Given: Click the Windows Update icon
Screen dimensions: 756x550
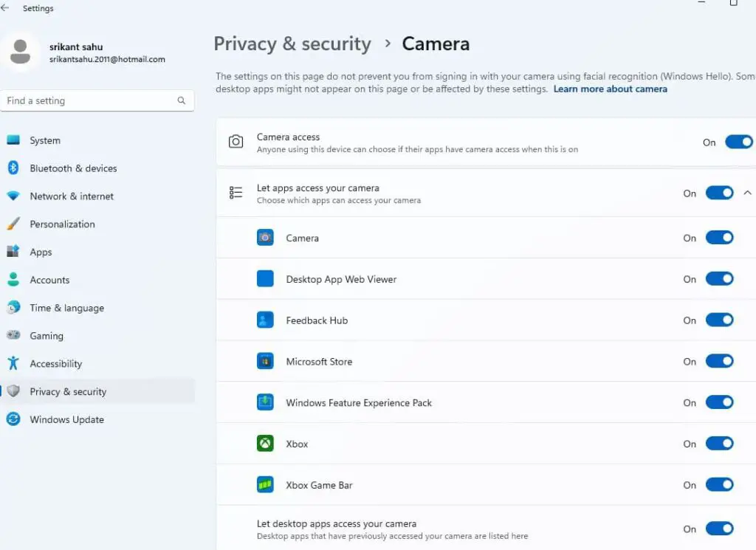Looking at the screenshot, I should click(x=16, y=419).
